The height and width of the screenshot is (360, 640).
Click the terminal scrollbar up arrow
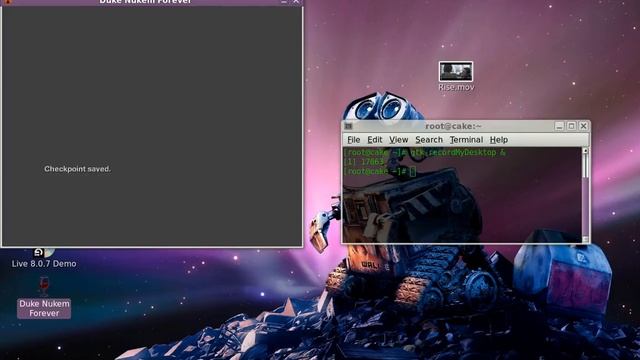pos(585,151)
